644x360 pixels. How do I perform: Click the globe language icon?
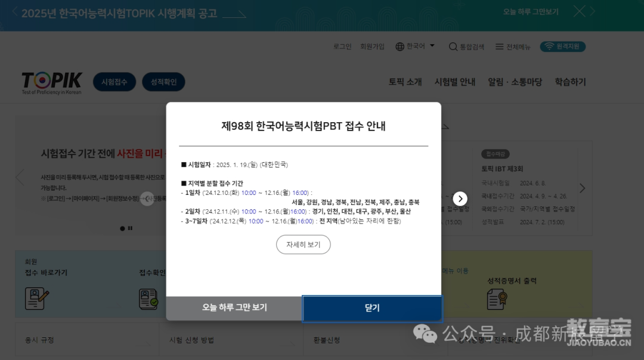point(400,46)
